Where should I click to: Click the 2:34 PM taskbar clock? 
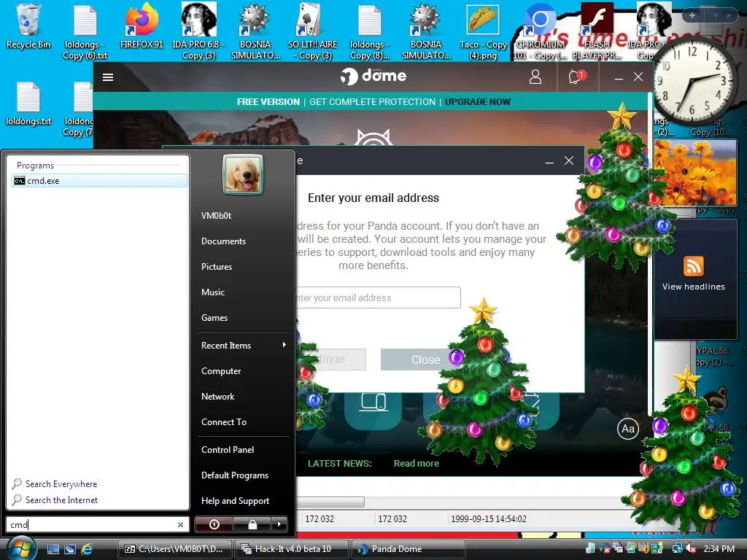719,548
